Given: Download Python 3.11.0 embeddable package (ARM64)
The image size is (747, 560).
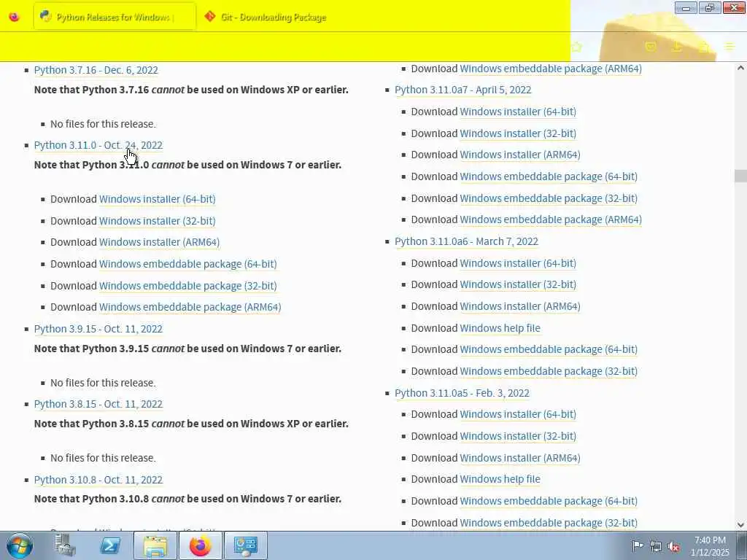Looking at the screenshot, I should point(190,307).
